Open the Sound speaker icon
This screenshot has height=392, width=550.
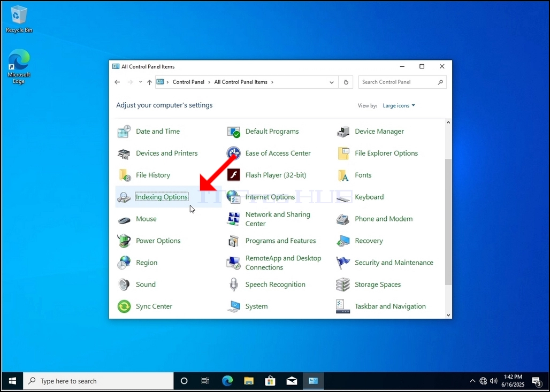(x=124, y=285)
